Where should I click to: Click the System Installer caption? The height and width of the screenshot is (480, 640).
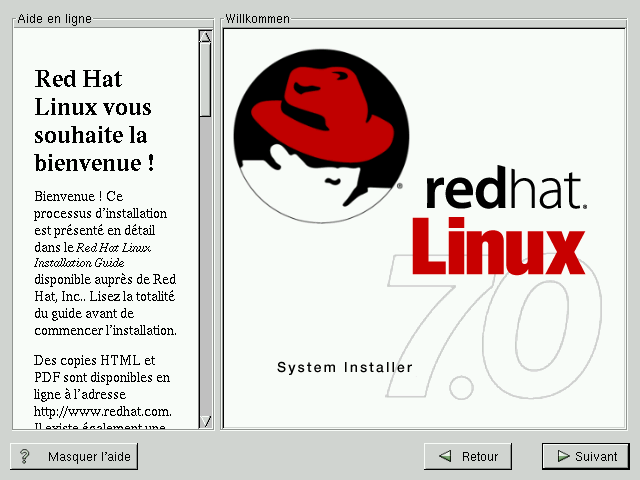[x=344, y=367]
